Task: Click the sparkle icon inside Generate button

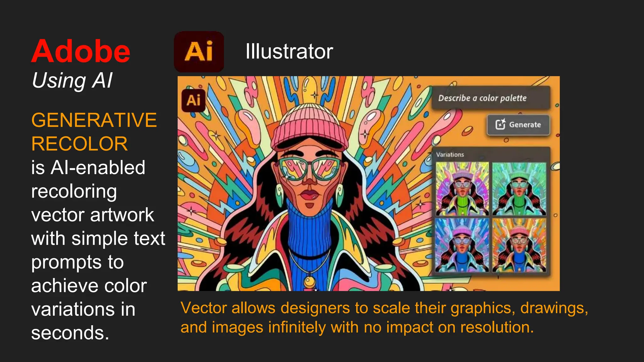Action: click(501, 124)
